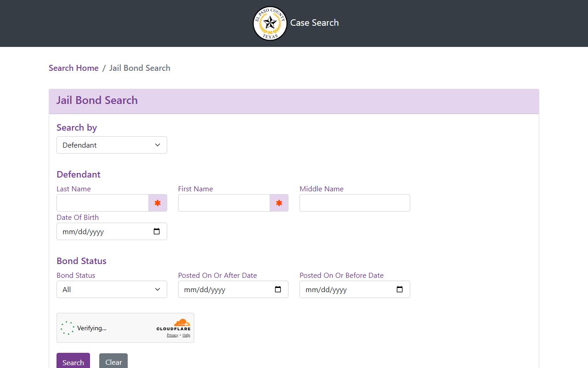Open the Date Of Birth calendar picker icon
Screen dimensions: 588x368
(x=157, y=231)
